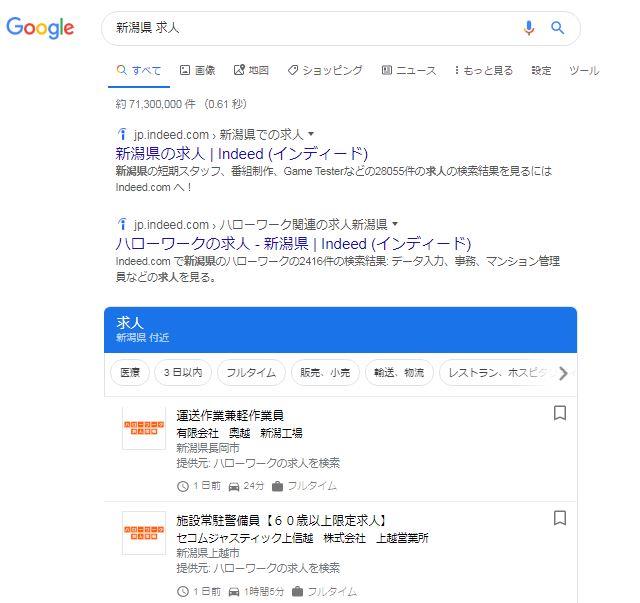Open the 設定 settings menu

point(541,71)
